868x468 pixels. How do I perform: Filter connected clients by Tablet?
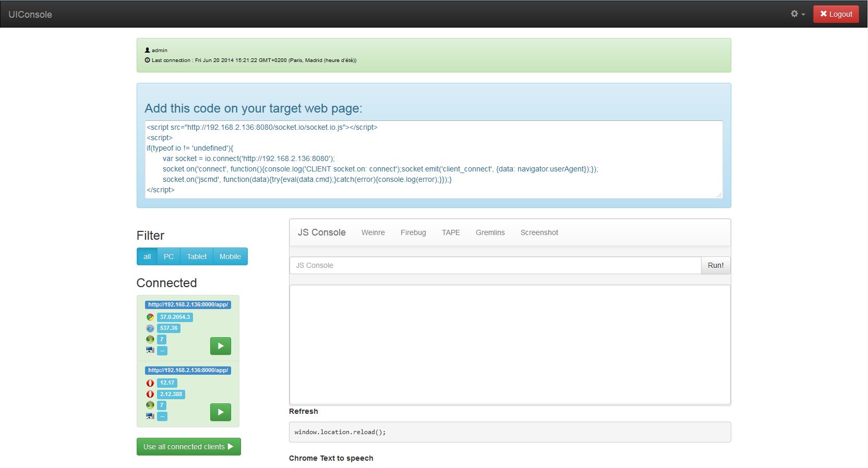197,256
